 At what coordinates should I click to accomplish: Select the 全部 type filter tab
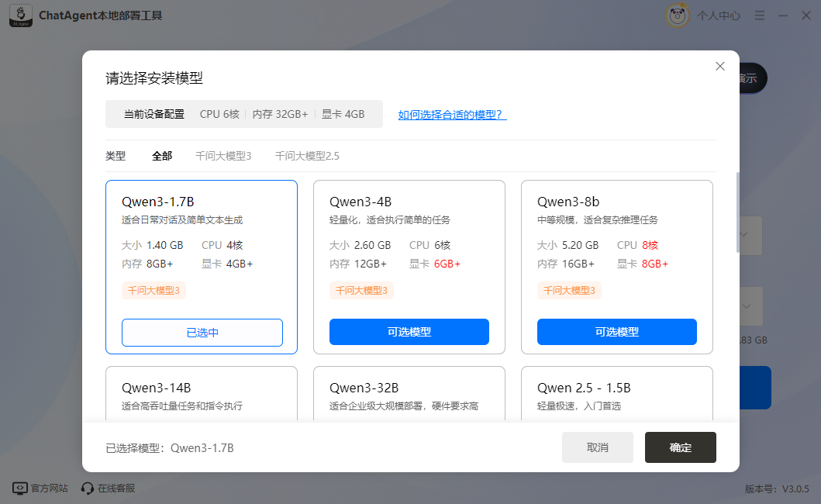point(162,156)
